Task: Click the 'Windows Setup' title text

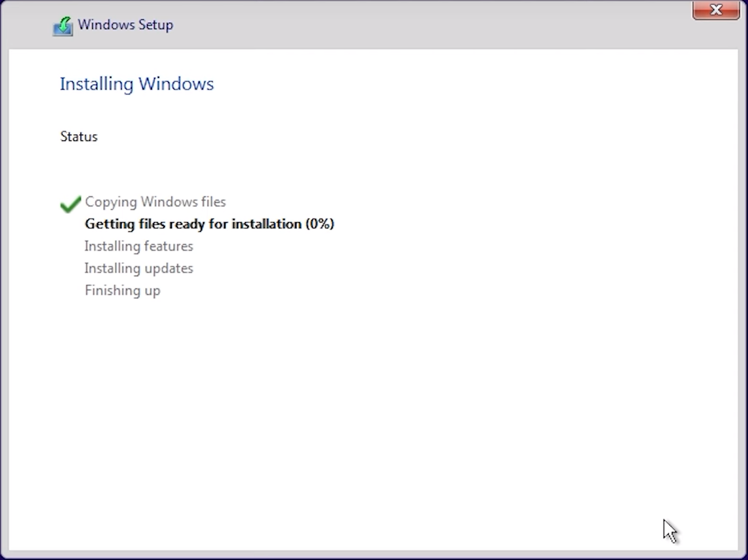Action: tap(126, 25)
